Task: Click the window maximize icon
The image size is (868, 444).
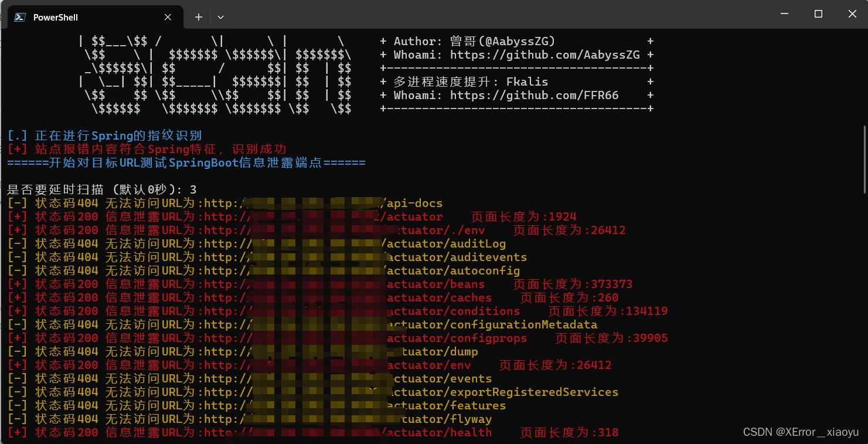Action: point(818,13)
